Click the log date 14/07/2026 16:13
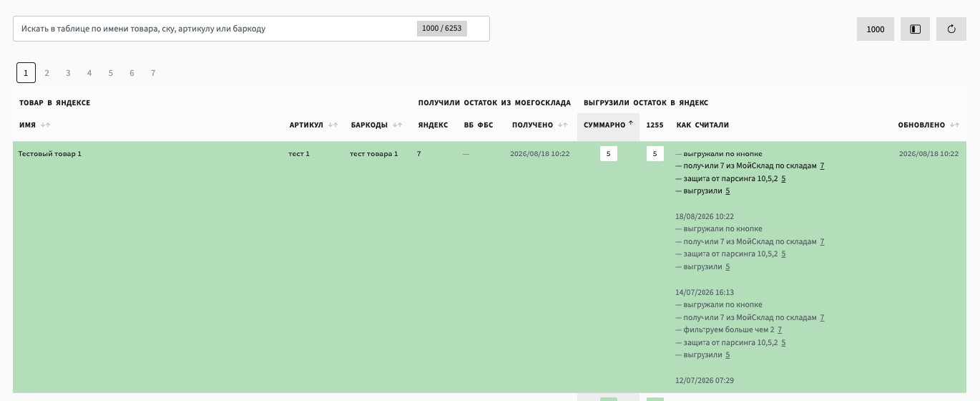The height and width of the screenshot is (401, 980). click(x=705, y=292)
